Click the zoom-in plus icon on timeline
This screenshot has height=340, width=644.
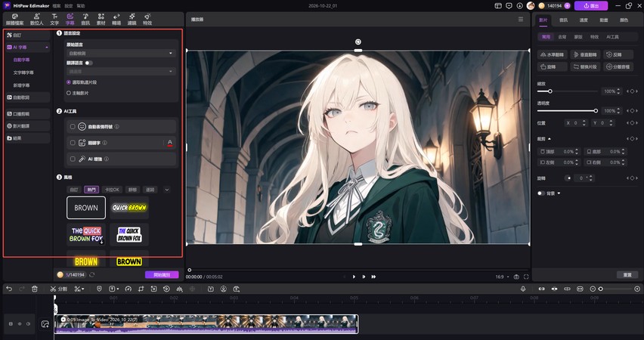click(x=637, y=289)
